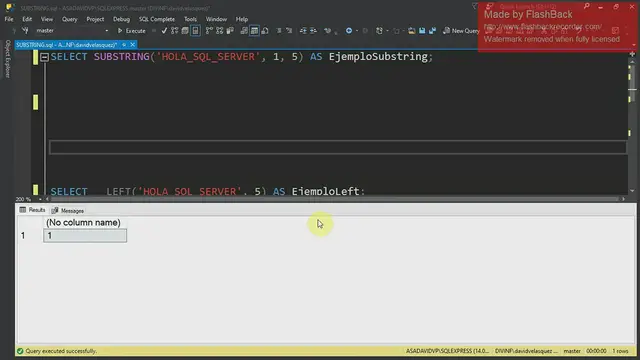Open the Window menu
The width and height of the screenshot is (640, 360).
pyautogui.click(x=216, y=19)
